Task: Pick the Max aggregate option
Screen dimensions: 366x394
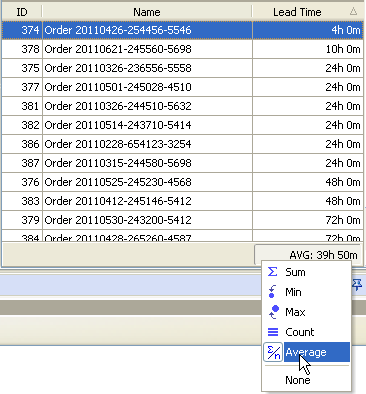Action: click(x=306, y=312)
